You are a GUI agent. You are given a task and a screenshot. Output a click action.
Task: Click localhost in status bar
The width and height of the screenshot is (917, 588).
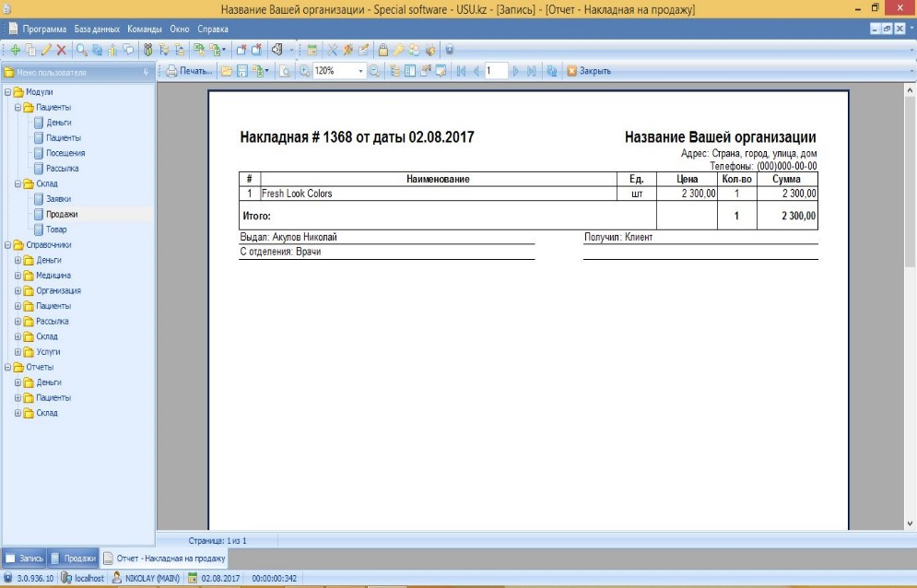tap(83, 578)
